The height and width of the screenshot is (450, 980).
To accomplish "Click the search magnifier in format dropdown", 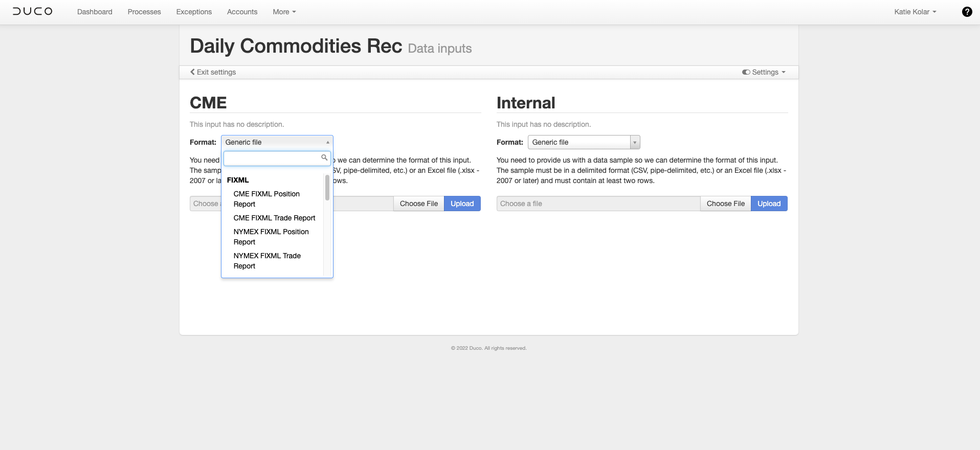I will click(x=324, y=157).
